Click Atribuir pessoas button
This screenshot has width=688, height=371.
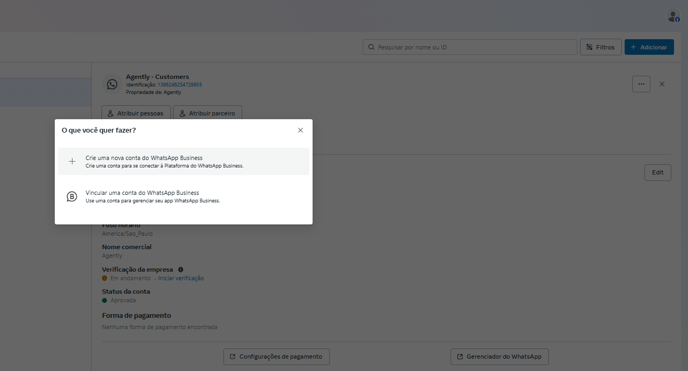[x=136, y=113]
